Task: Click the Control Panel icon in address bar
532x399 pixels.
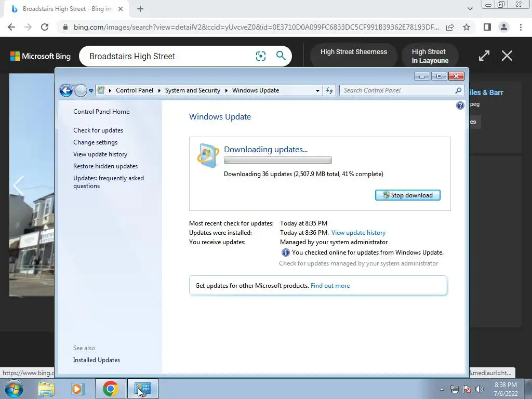Action: point(101,90)
